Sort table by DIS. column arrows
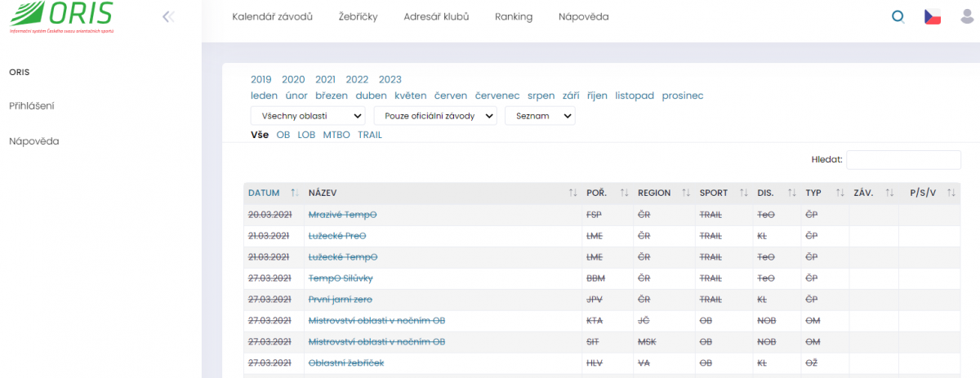The height and width of the screenshot is (378, 980). click(x=791, y=193)
